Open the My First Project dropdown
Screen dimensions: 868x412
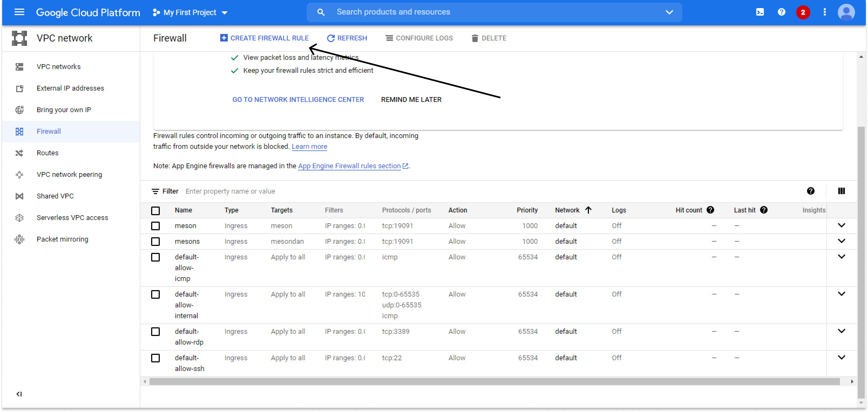tap(190, 12)
